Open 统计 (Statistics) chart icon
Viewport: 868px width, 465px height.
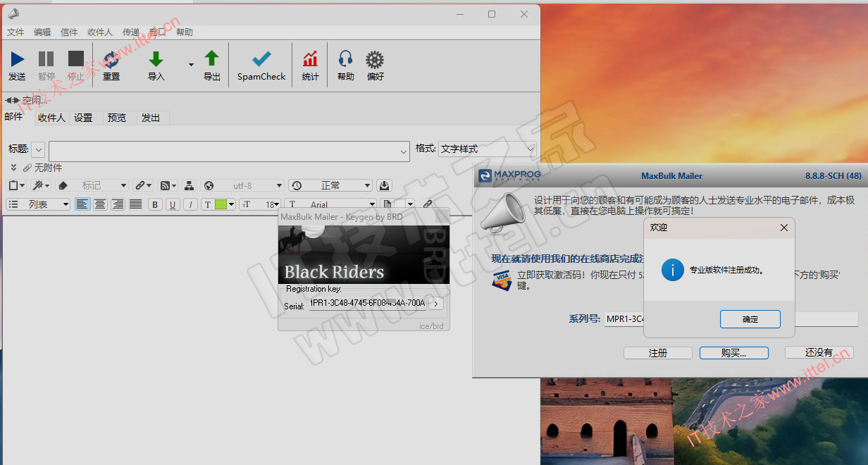click(x=310, y=59)
